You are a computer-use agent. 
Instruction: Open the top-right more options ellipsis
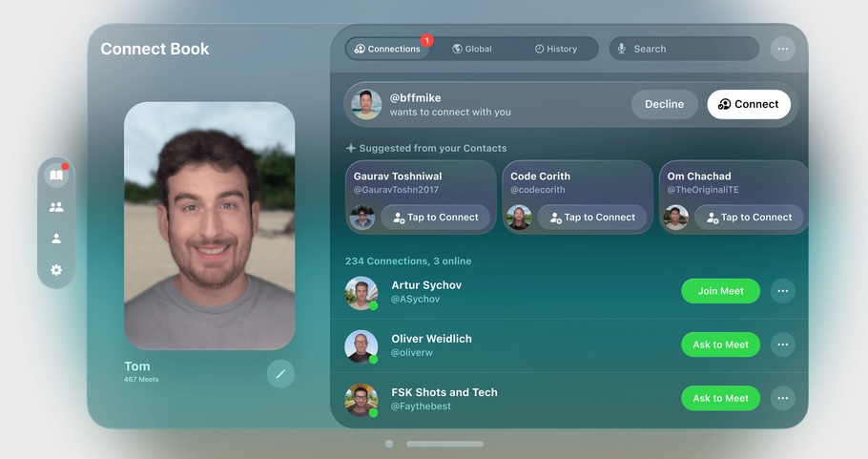coord(782,49)
